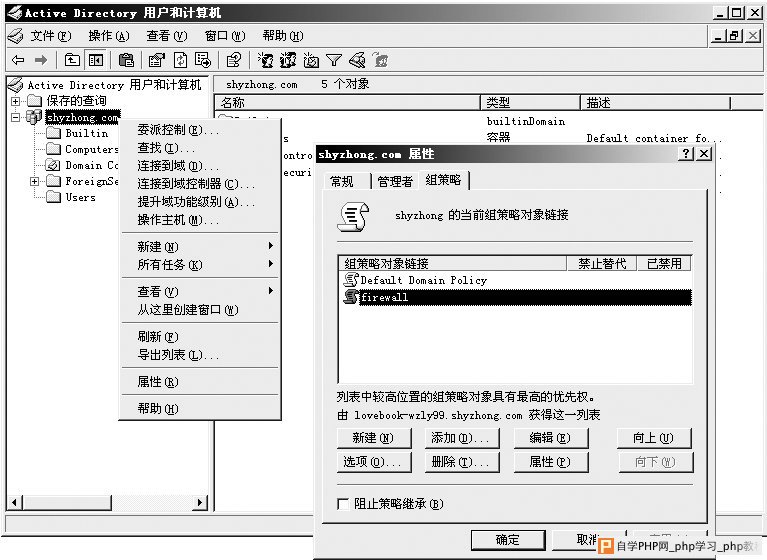
Task: Select Computers in the tree
Action: (92, 149)
